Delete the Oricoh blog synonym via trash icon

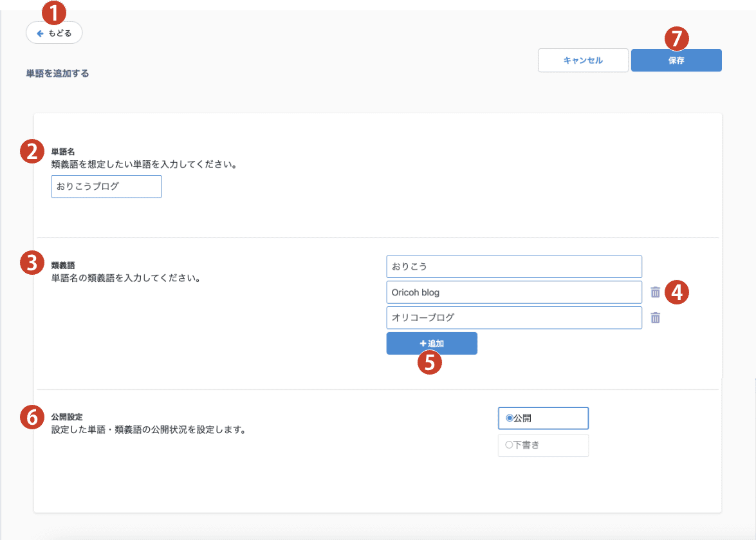(x=655, y=292)
